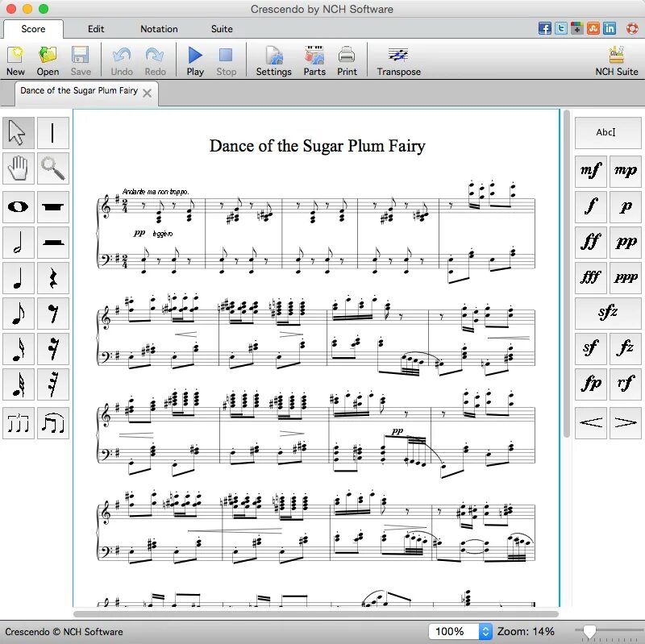The height and width of the screenshot is (644, 645).
Task: Click the score title text
Action: pos(317,146)
